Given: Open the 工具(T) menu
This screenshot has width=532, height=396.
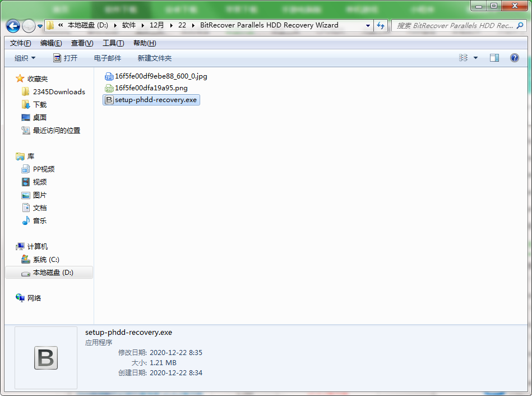Looking at the screenshot, I should click(x=113, y=43).
